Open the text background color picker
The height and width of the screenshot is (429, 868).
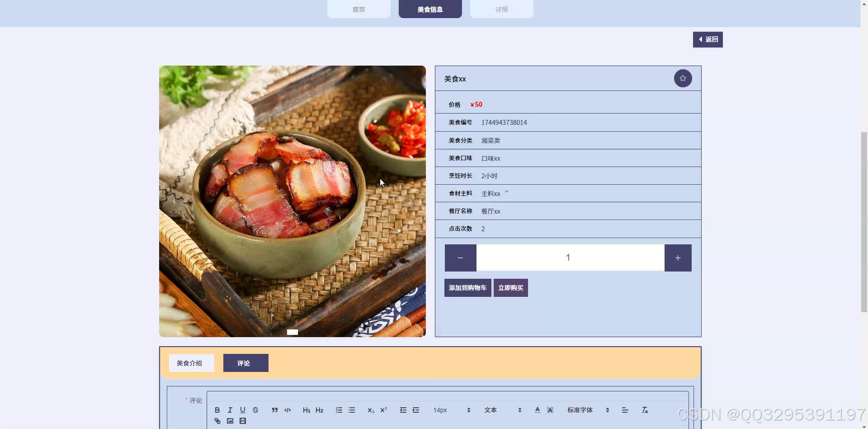coord(550,410)
